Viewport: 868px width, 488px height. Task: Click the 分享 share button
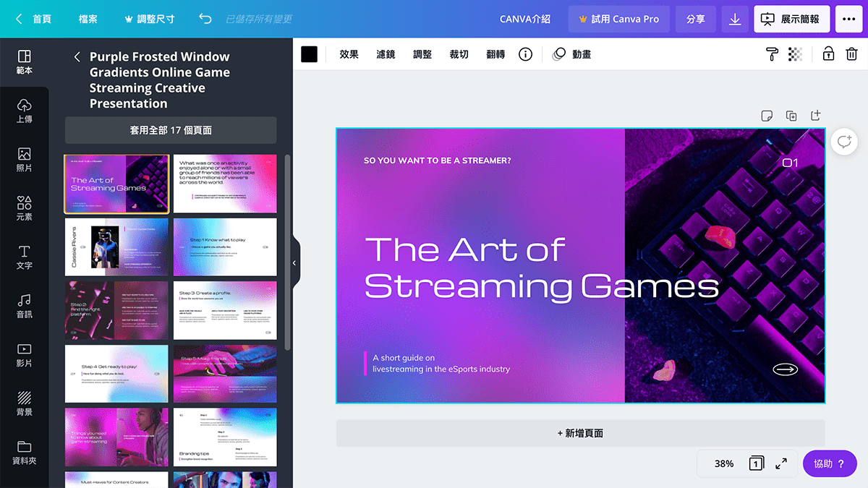[x=695, y=20]
